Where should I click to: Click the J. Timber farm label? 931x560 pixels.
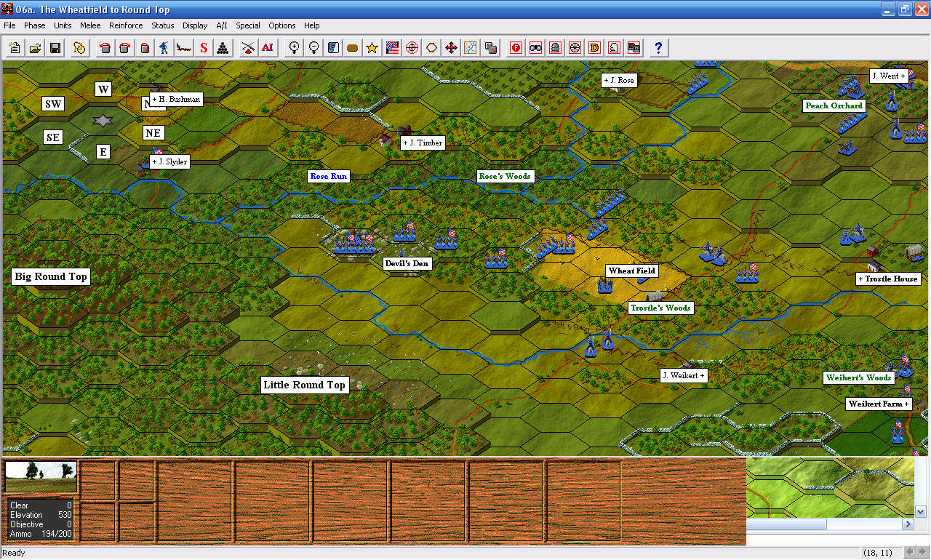pos(423,143)
